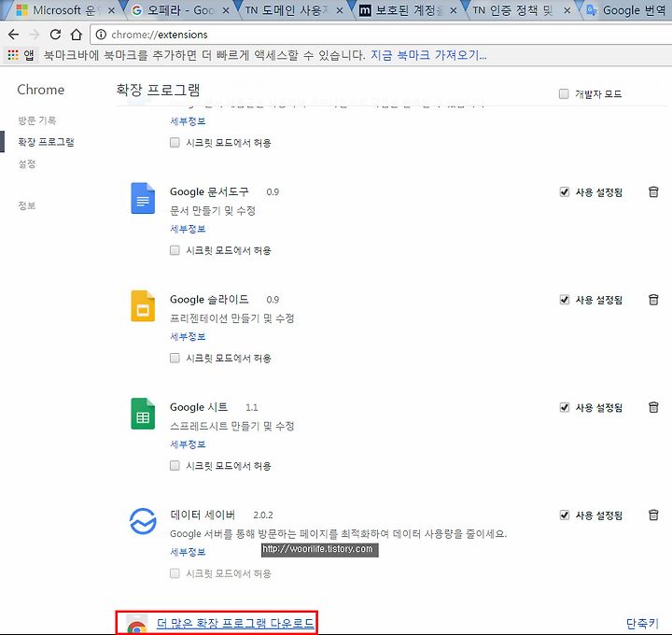
Task: Open the home page icon
Action: (x=77, y=35)
